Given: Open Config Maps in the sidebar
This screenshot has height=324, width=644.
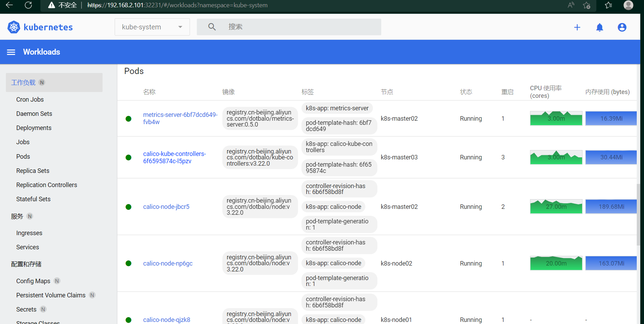Looking at the screenshot, I should (33, 281).
